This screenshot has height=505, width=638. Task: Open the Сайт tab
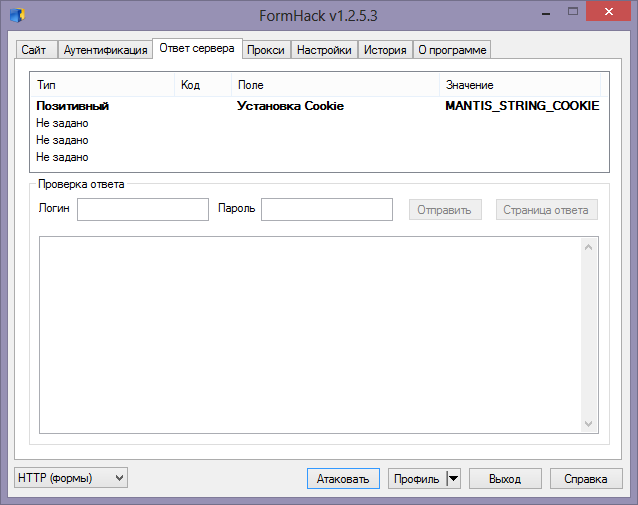[33, 50]
